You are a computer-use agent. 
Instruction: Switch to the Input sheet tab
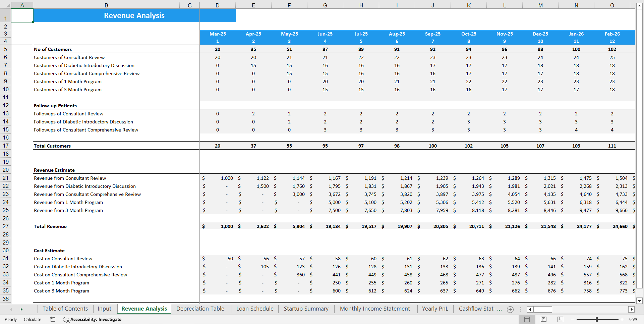click(104, 309)
